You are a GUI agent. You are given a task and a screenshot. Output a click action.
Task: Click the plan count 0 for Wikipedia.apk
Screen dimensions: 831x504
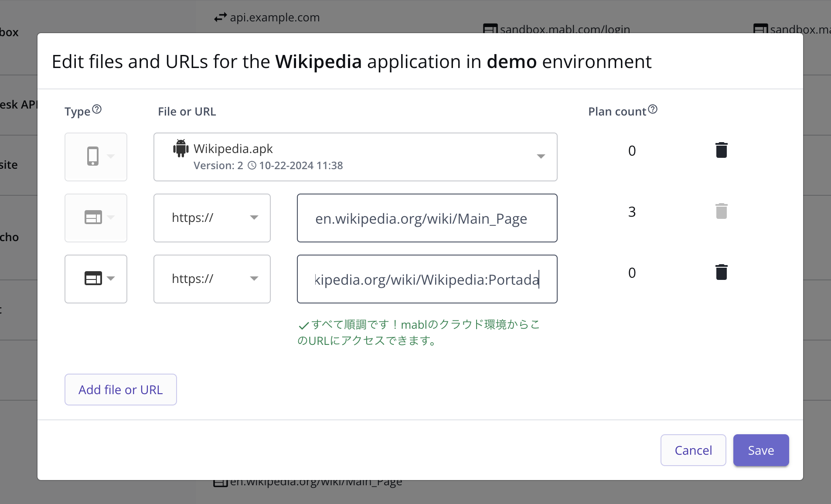(632, 151)
